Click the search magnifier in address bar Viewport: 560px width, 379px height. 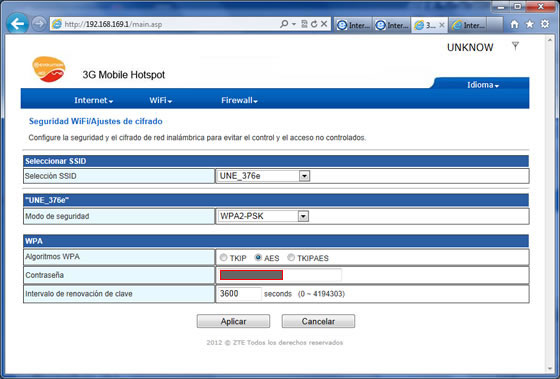284,24
